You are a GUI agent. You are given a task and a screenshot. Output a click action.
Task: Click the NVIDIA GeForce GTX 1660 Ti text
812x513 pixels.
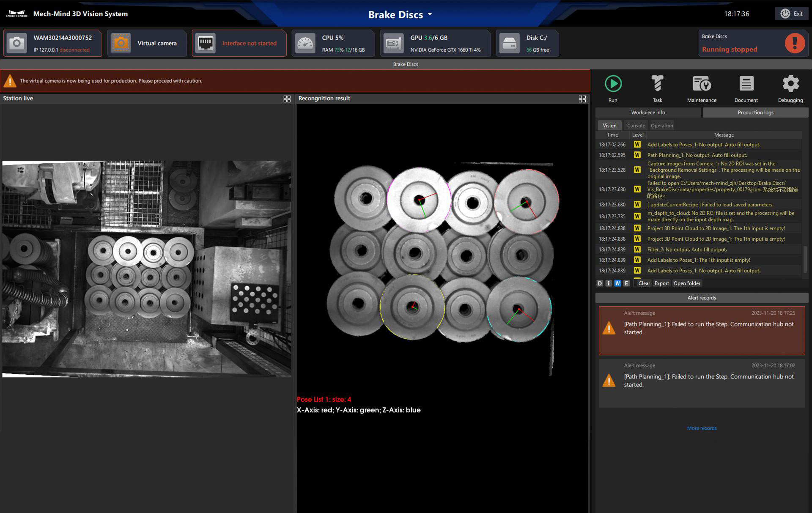click(x=445, y=50)
